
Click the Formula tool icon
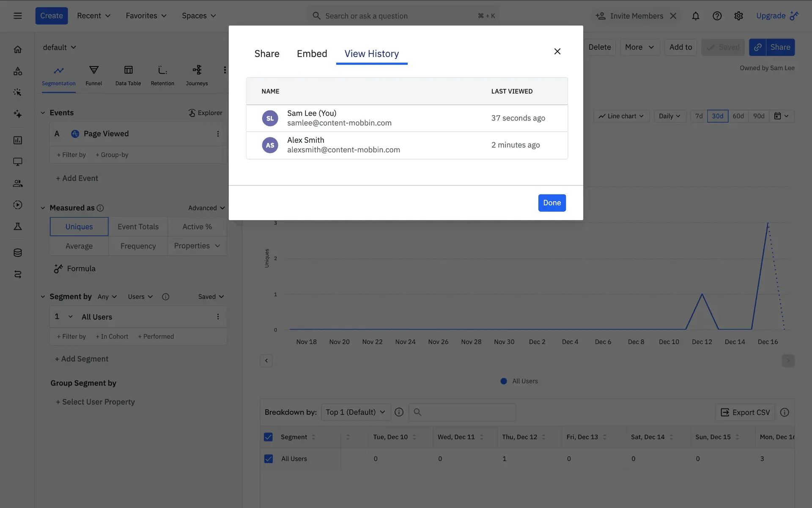tap(58, 269)
